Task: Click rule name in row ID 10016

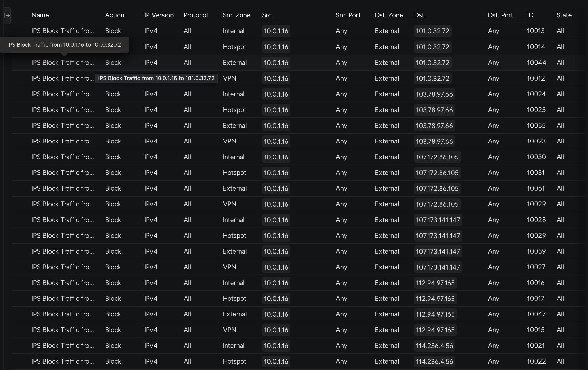Action: pyautogui.click(x=62, y=283)
